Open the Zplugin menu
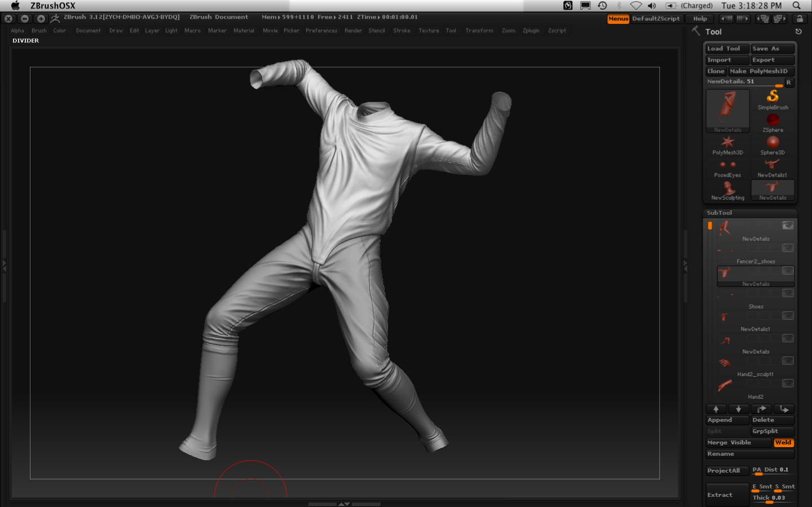The image size is (812, 507). pyautogui.click(x=531, y=30)
